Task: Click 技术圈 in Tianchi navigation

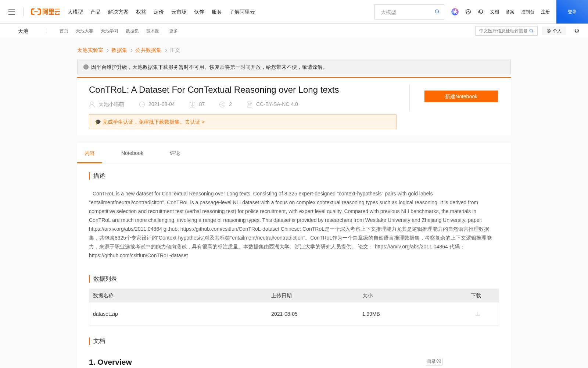Action: coord(153,31)
